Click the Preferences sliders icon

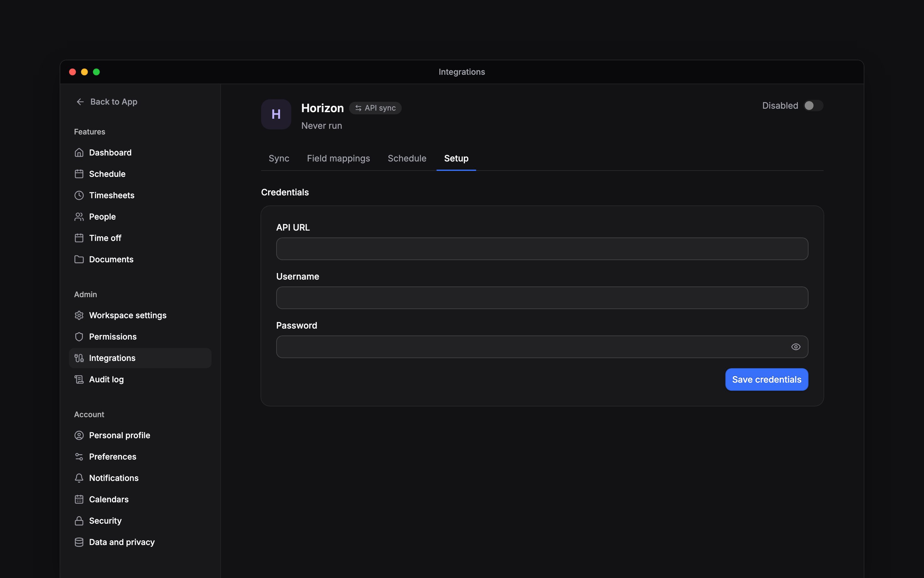79,457
